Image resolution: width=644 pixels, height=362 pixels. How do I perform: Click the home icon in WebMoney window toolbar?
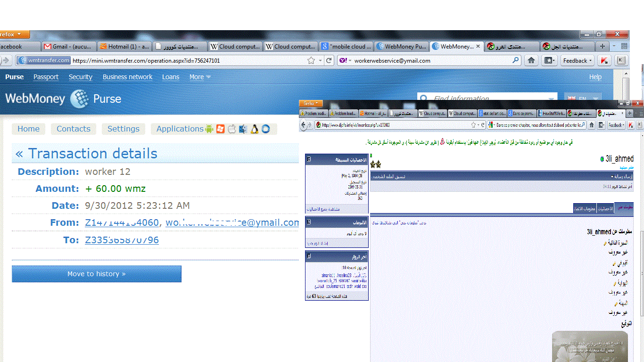(x=531, y=60)
